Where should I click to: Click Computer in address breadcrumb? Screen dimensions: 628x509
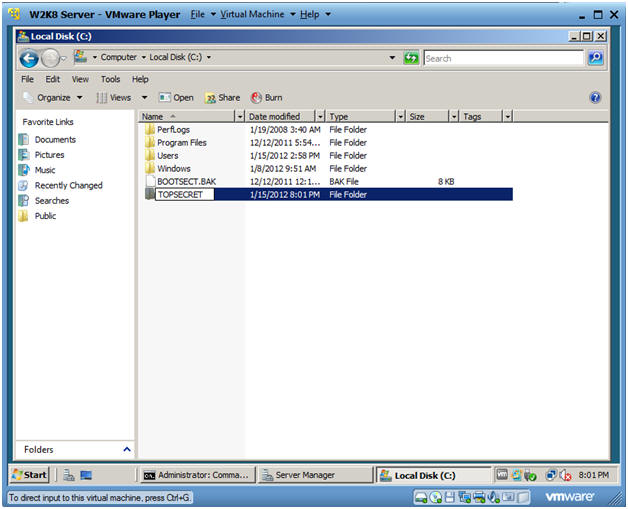click(x=119, y=57)
